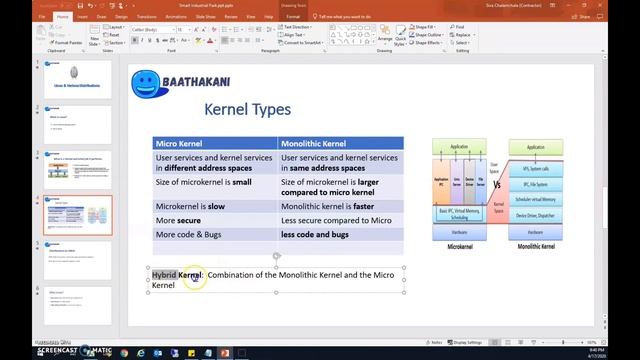
Task: Open the Shape Fill menu
Action: (x=422, y=27)
